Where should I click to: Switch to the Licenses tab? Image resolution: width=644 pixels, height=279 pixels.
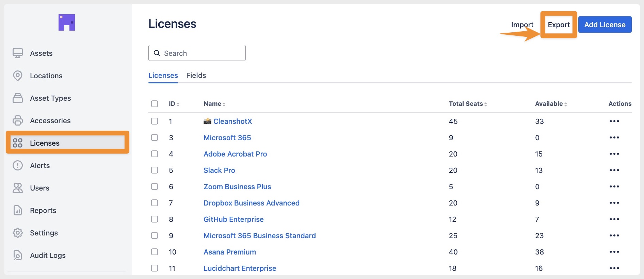pos(163,76)
